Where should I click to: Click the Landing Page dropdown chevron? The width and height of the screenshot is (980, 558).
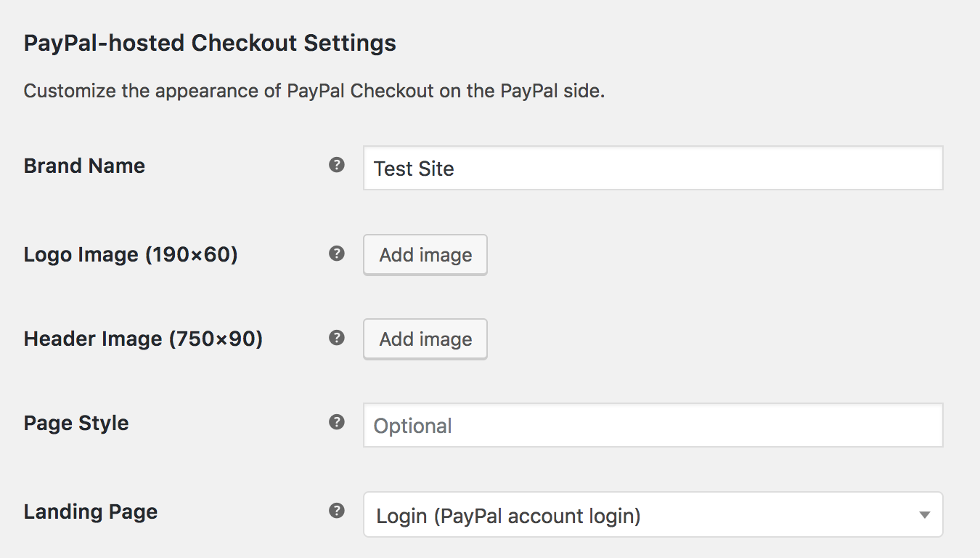coord(924,514)
